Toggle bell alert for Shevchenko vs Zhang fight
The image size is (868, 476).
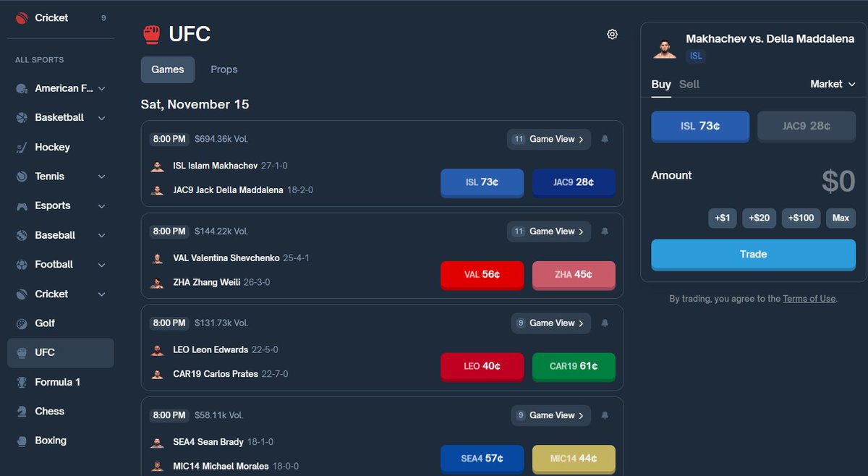pyautogui.click(x=605, y=231)
